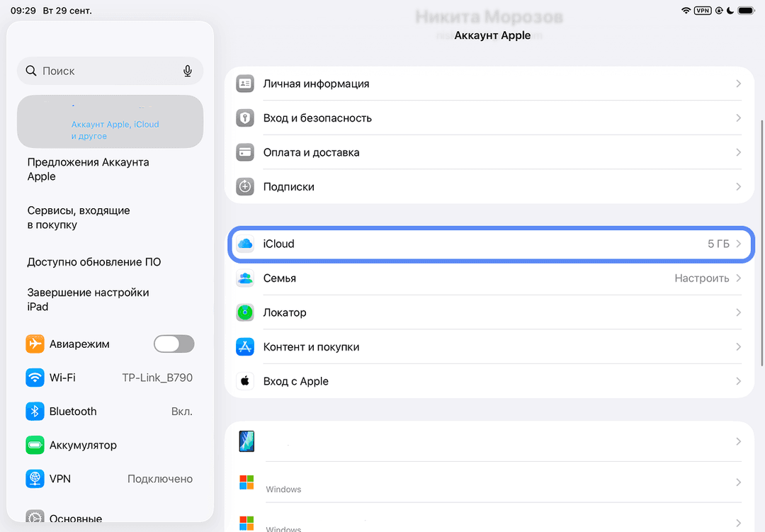Open Контент и покупки label
Image resolution: width=765 pixels, height=532 pixels.
click(x=311, y=347)
